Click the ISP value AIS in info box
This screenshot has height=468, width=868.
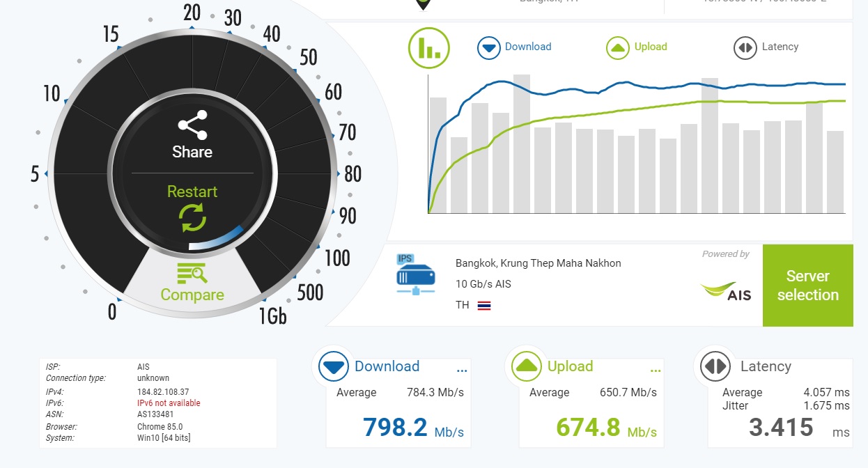tap(144, 366)
